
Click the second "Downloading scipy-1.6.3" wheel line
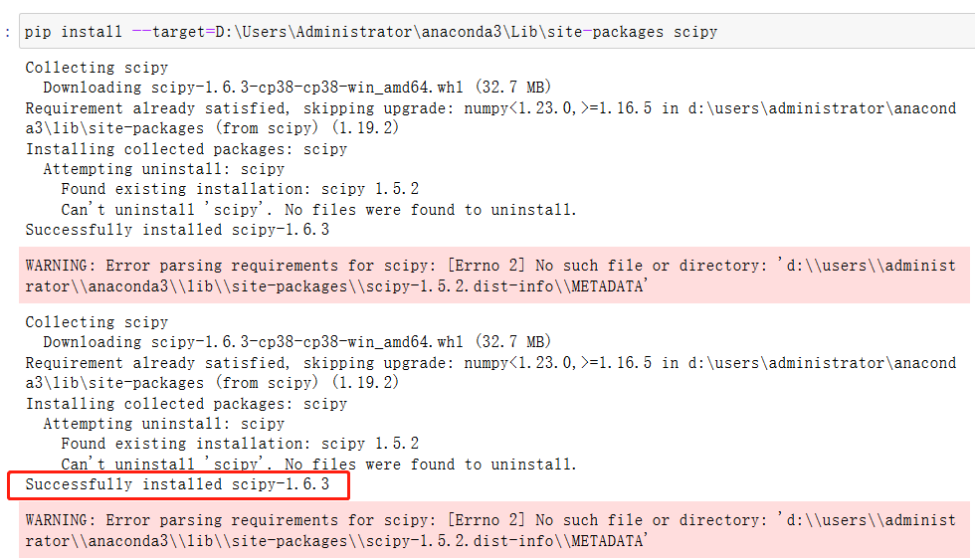pyautogui.click(x=297, y=342)
